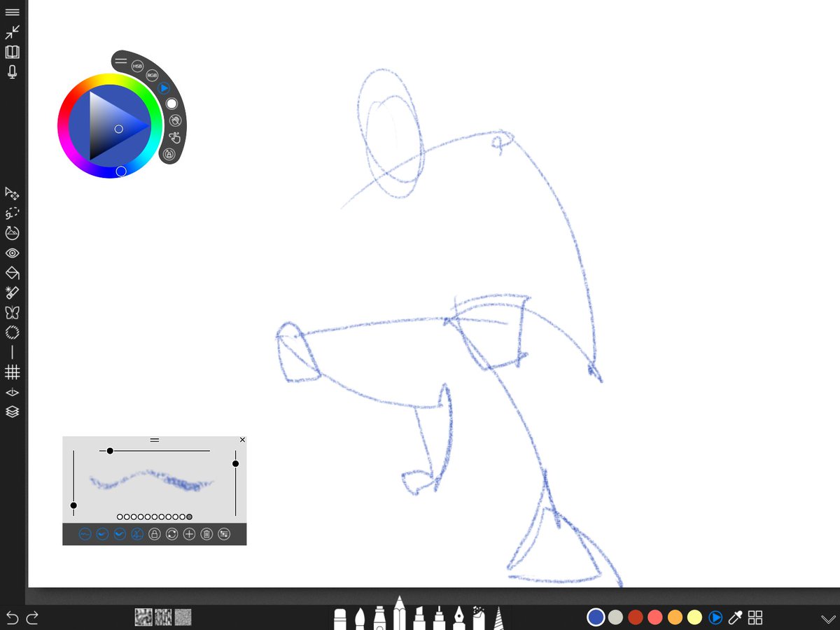
Task: Expand the bottom-right chevron menu
Action: 827,619
